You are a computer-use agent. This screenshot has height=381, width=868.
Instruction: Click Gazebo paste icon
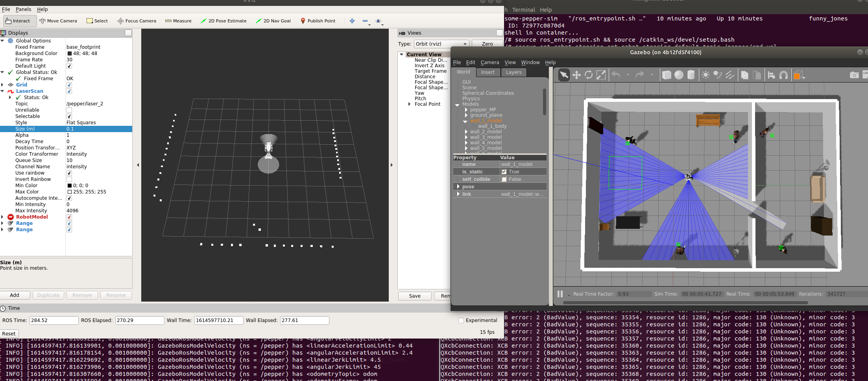pyautogui.click(x=757, y=75)
